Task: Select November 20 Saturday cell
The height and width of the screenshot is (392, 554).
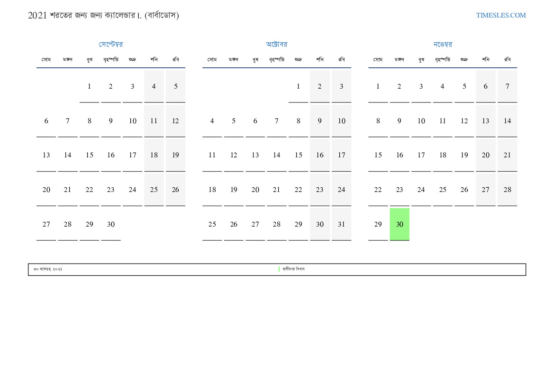Action: point(486,155)
